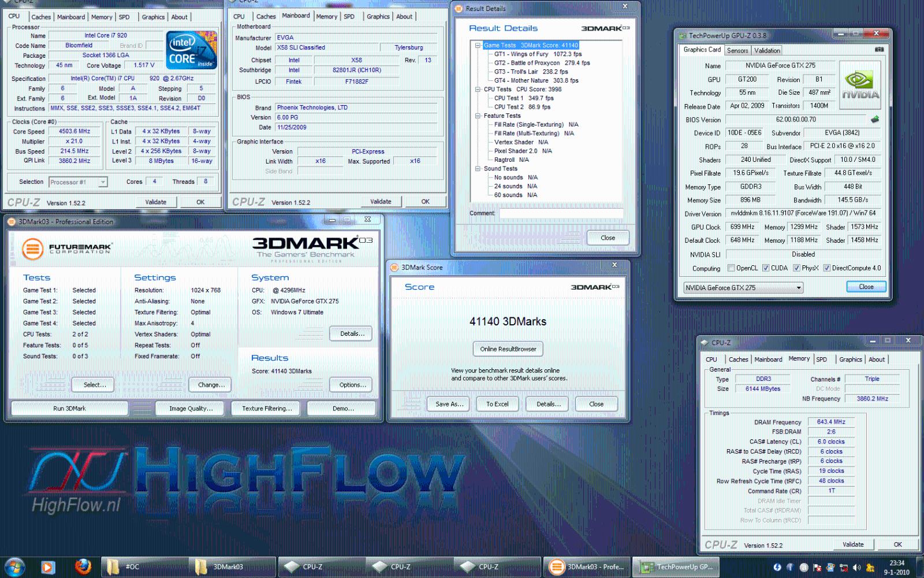
Task: Select the 'CPU Test 2' result row
Action: pos(523,107)
